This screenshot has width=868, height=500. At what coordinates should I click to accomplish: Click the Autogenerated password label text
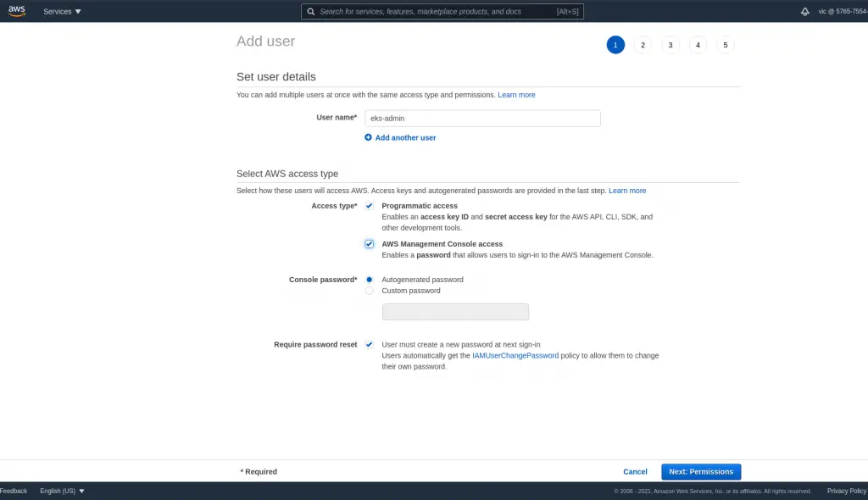click(x=422, y=280)
